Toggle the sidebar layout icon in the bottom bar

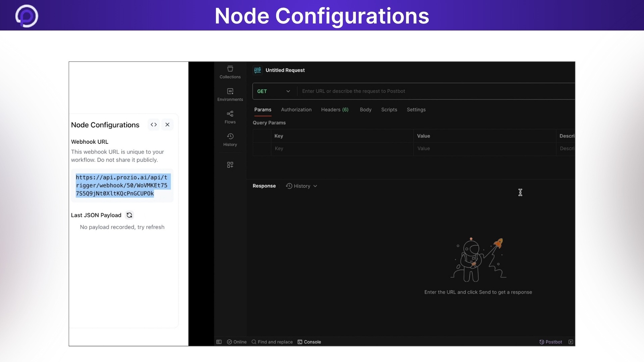coord(219,342)
